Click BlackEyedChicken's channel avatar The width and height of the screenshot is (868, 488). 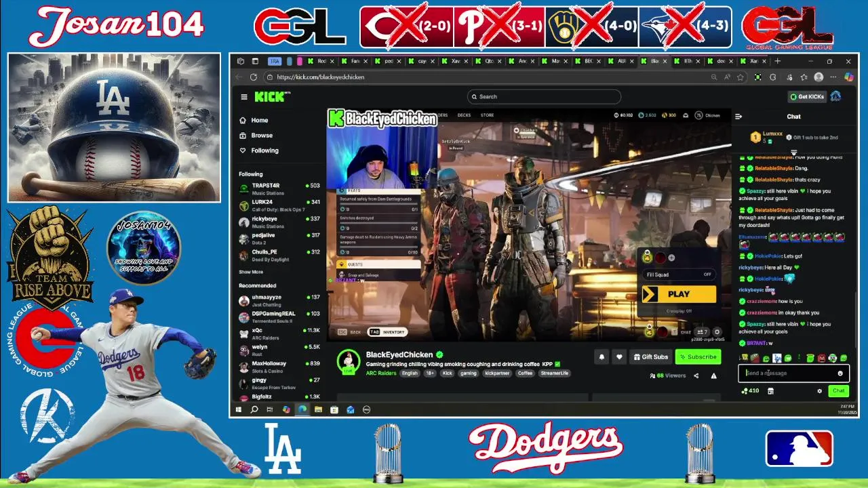349,361
